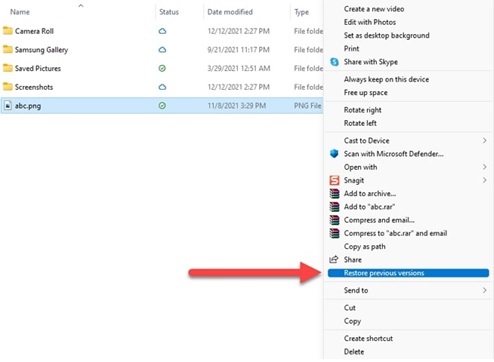
Task: Sort by the Name column header
Action: pyautogui.click(x=20, y=12)
